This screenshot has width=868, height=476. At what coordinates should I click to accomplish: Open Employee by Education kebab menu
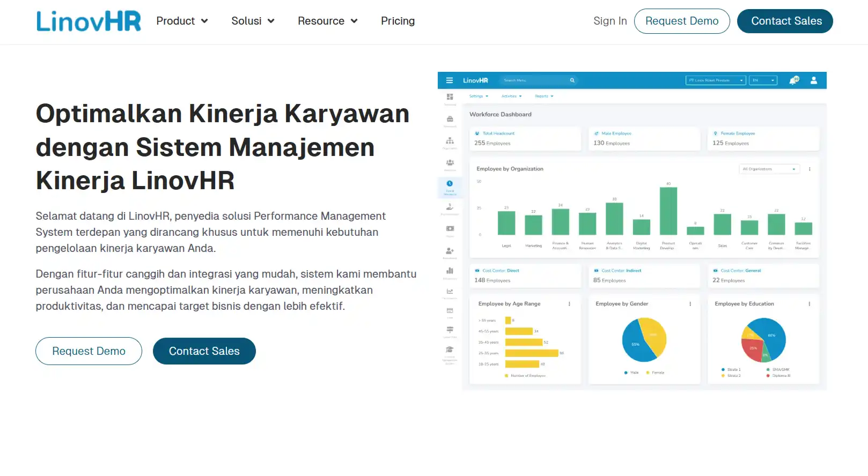[x=809, y=304]
